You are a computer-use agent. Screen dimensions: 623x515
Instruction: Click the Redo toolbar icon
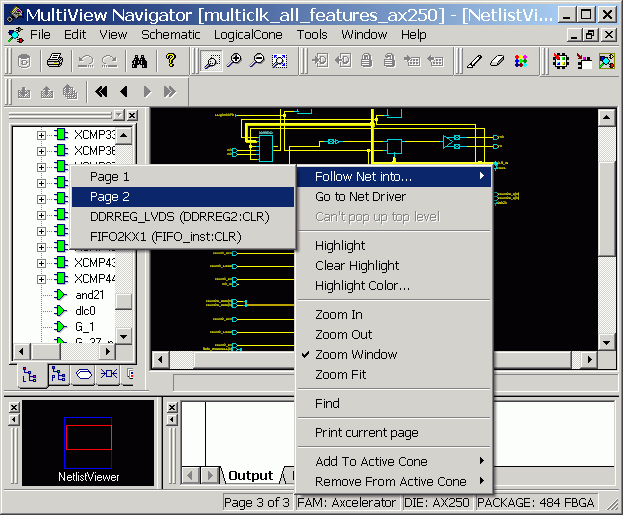point(109,61)
